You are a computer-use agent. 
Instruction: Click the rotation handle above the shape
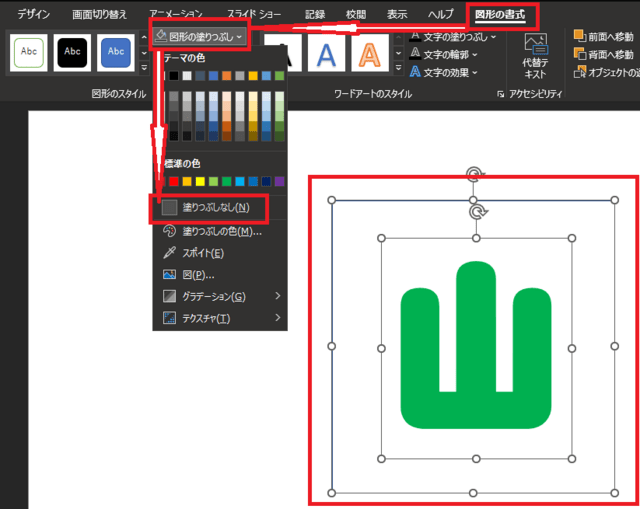(477, 211)
